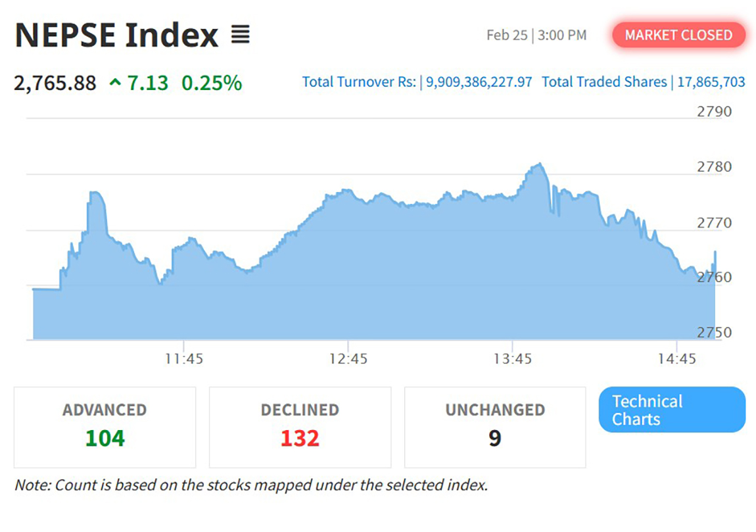Click the 13:45 time axis label
756x532 pixels.
513,359
